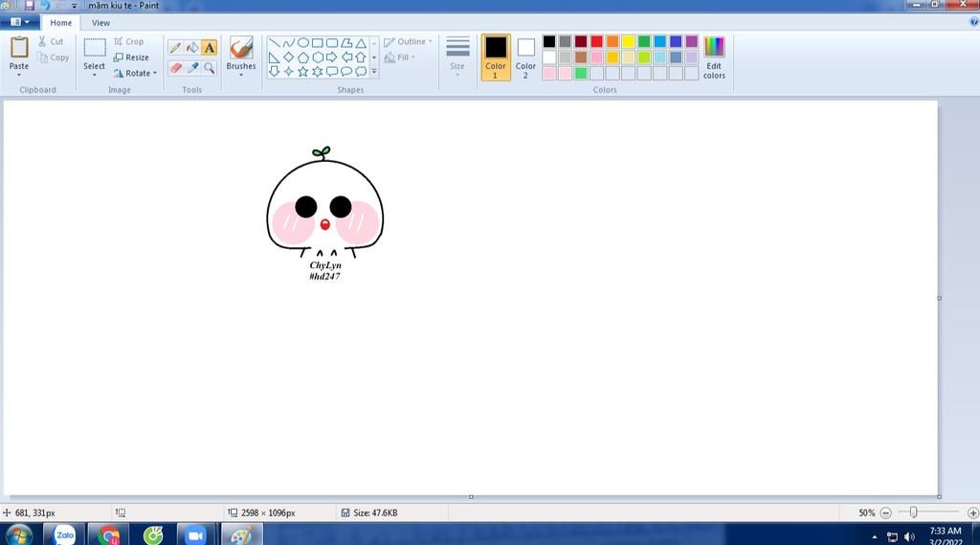This screenshot has width=980, height=545.
Task: Click the Resize button
Action: coord(131,57)
